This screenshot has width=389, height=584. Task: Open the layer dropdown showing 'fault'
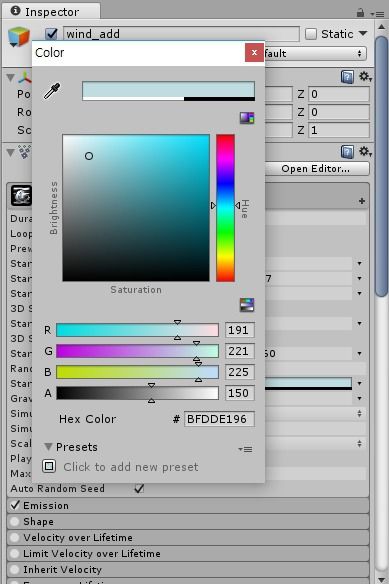click(316, 54)
